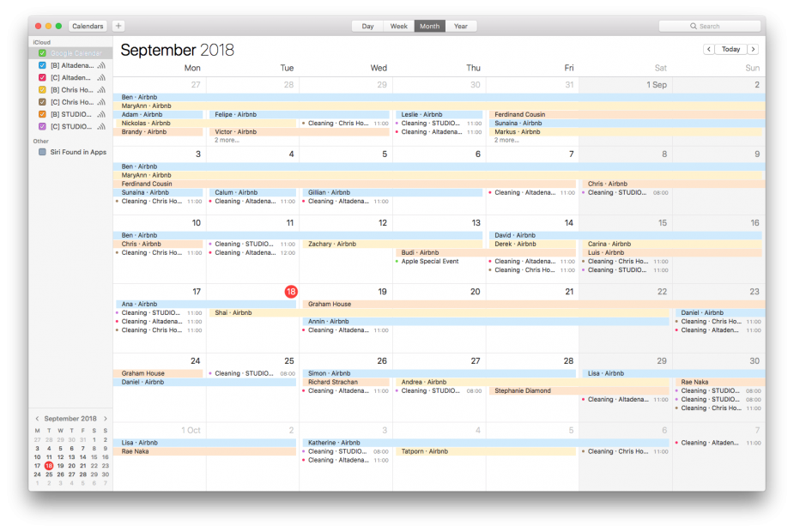Screen dimensions: 794x532
Task: Open 'Luis · Airbnb' event
Action: pos(672,252)
